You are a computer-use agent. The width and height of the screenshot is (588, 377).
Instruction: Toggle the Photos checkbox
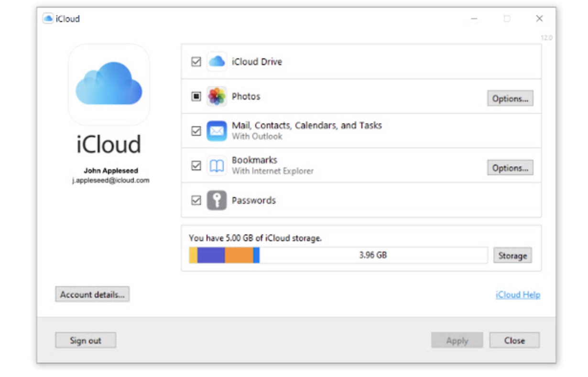pos(196,97)
